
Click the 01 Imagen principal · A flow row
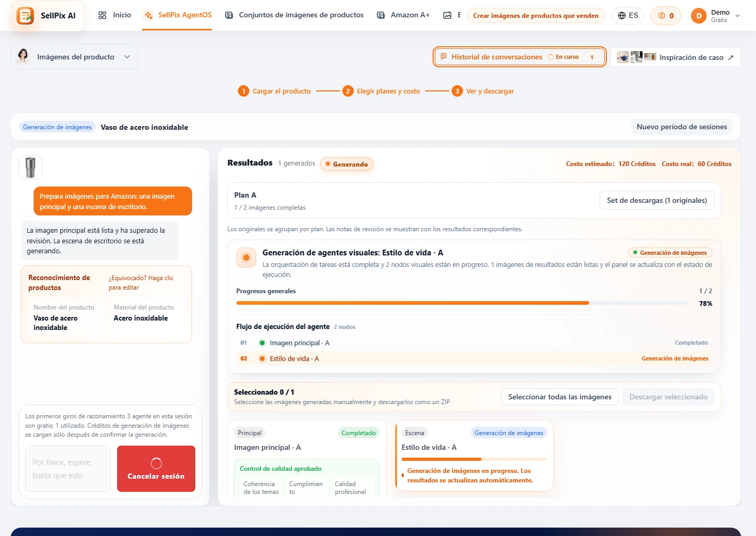pos(474,343)
